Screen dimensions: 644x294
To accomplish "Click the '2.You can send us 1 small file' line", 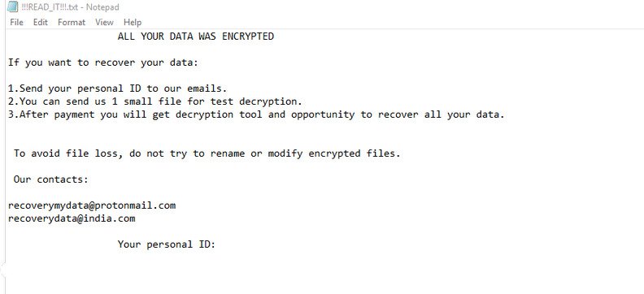I will [155, 102].
